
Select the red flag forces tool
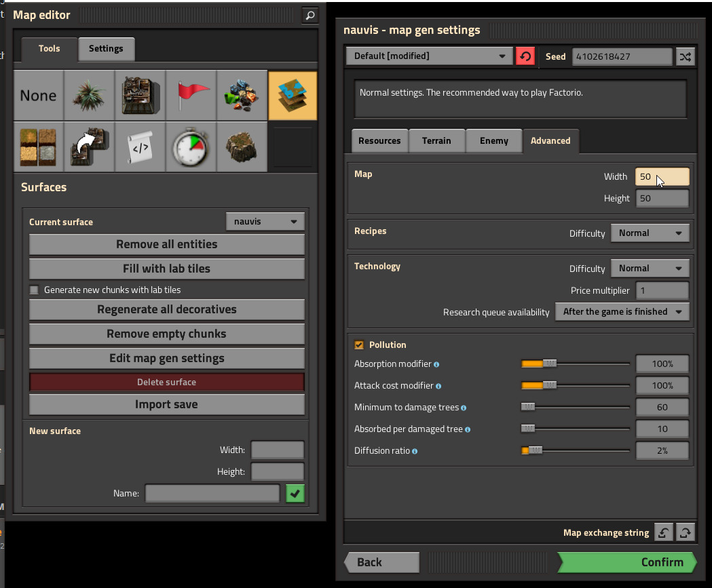point(191,95)
